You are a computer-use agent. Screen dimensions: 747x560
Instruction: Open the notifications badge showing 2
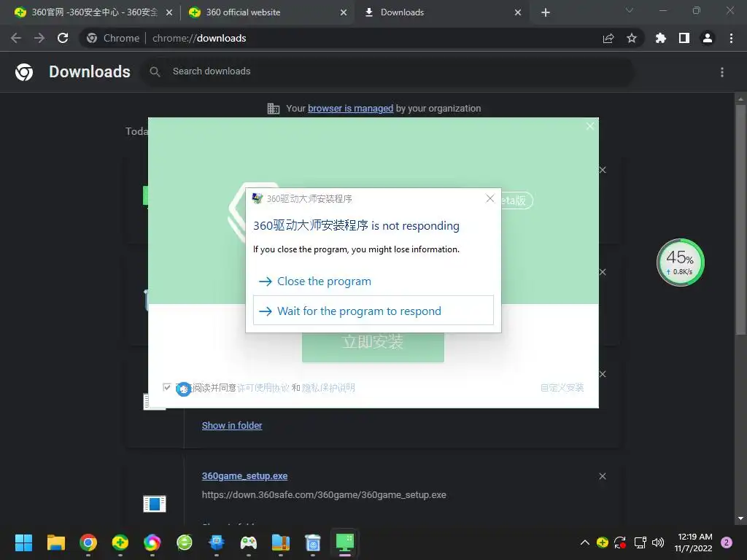click(x=727, y=542)
